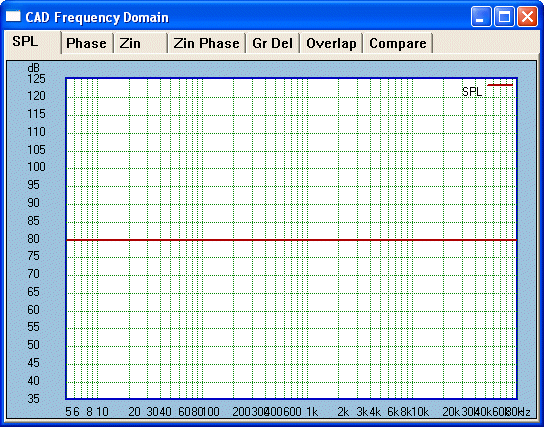Click the 1k frequency axis label

[x=312, y=412]
